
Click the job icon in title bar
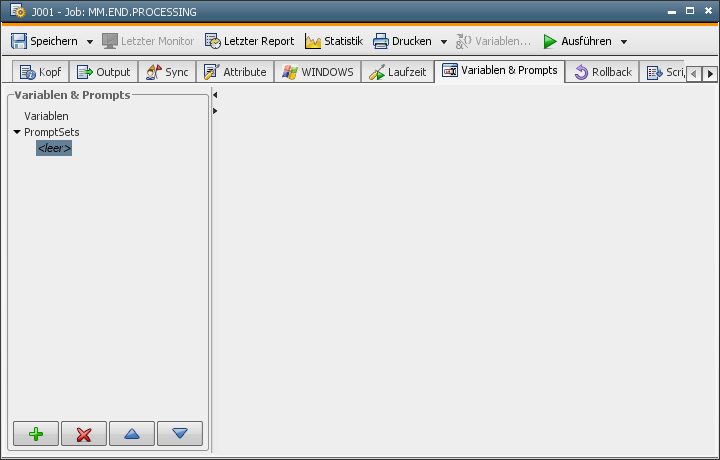[18, 11]
